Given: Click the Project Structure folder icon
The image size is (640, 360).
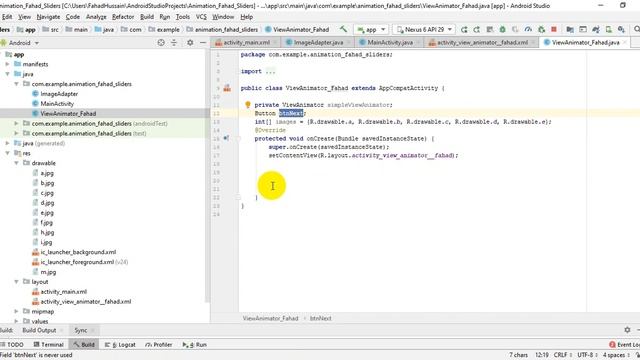Looking at the screenshot, I should (x=570, y=29).
